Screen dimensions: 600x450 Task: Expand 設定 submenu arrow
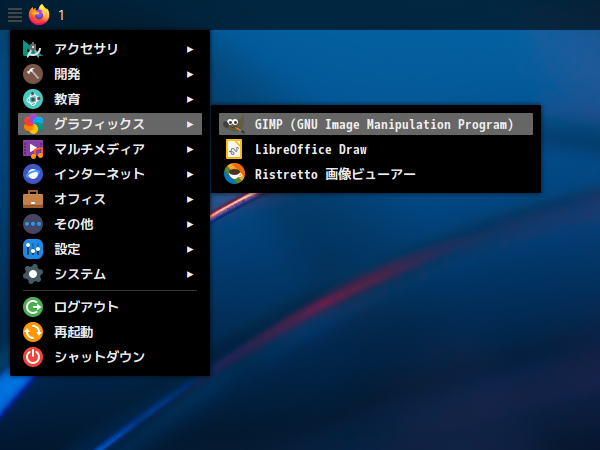[x=190, y=249]
